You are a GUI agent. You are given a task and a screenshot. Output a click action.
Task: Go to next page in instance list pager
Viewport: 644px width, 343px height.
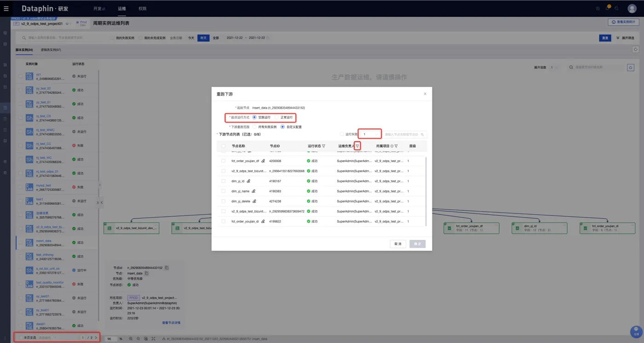[x=96, y=338]
